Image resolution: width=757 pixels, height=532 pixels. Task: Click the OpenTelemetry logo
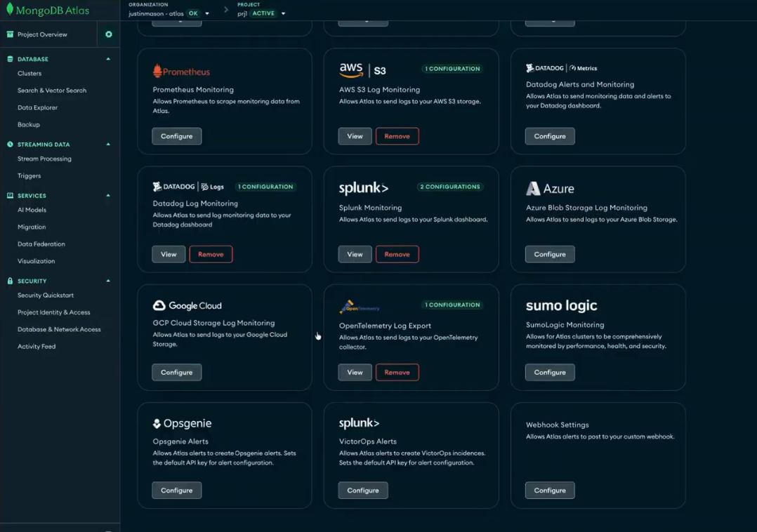pos(360,307)
